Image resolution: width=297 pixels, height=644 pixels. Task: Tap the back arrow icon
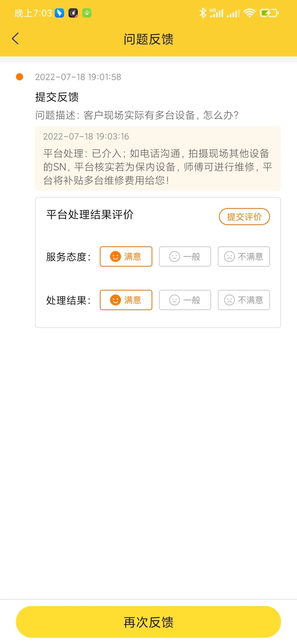tap(15, 39)
